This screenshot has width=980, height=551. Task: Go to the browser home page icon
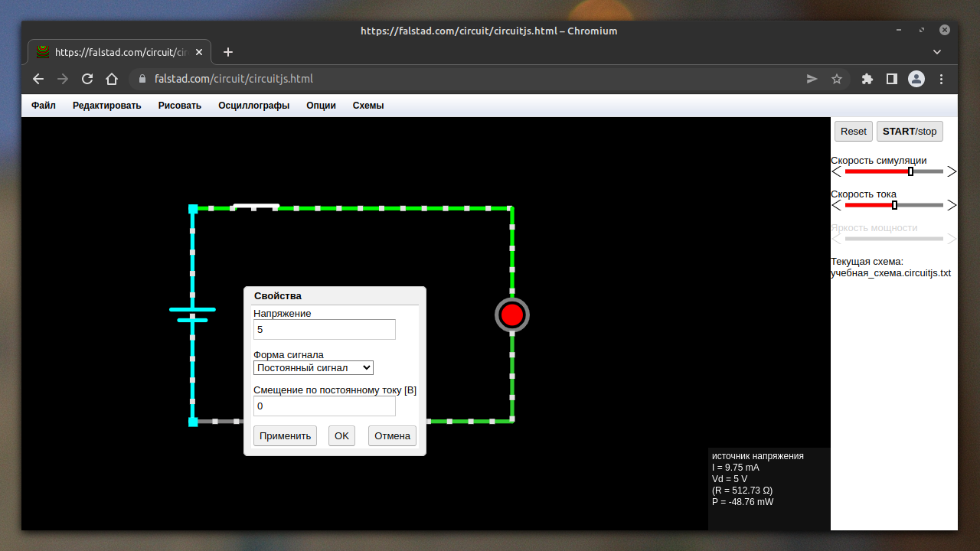pyautogui.click(x=112, y=79)
